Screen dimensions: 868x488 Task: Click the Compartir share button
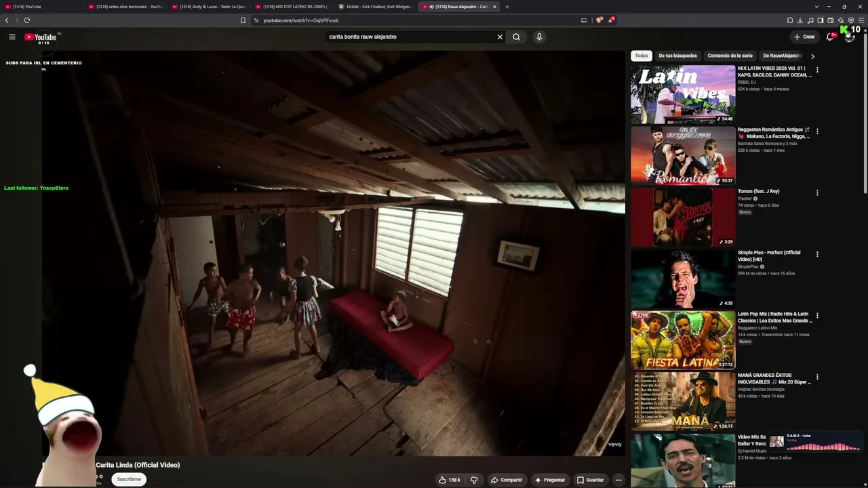[507, 480]
